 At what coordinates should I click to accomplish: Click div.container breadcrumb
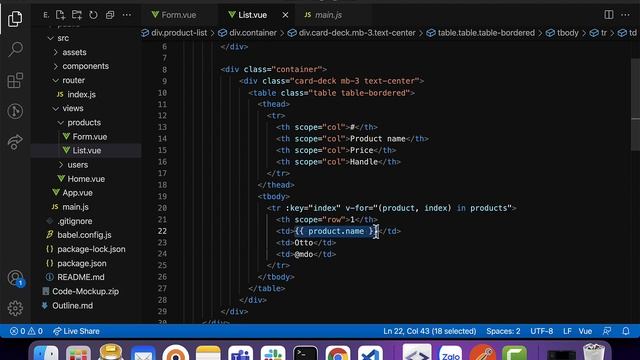click(247, 33)
